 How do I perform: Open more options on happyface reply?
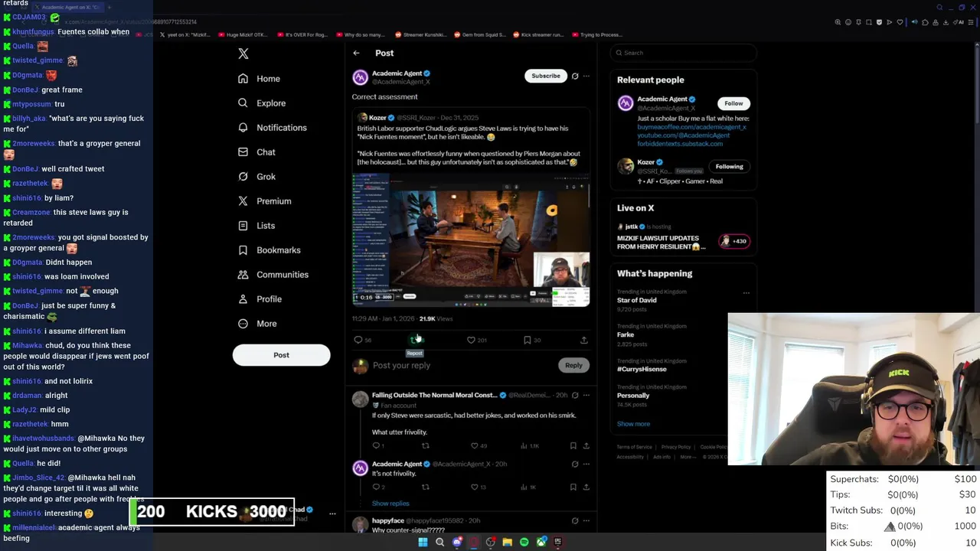point(586,521)
